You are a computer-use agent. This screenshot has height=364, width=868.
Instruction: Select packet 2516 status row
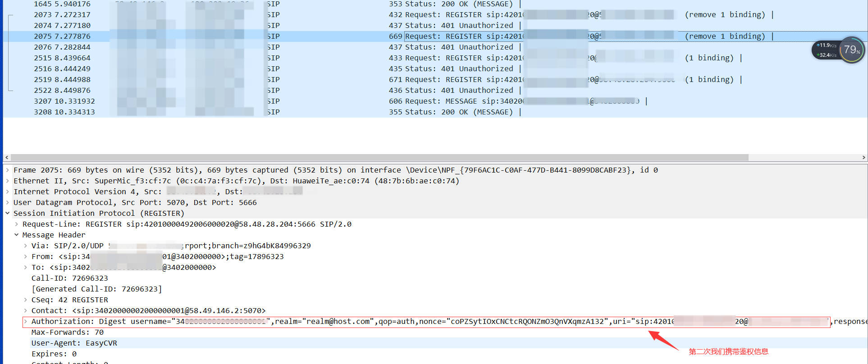click(435, 69)
